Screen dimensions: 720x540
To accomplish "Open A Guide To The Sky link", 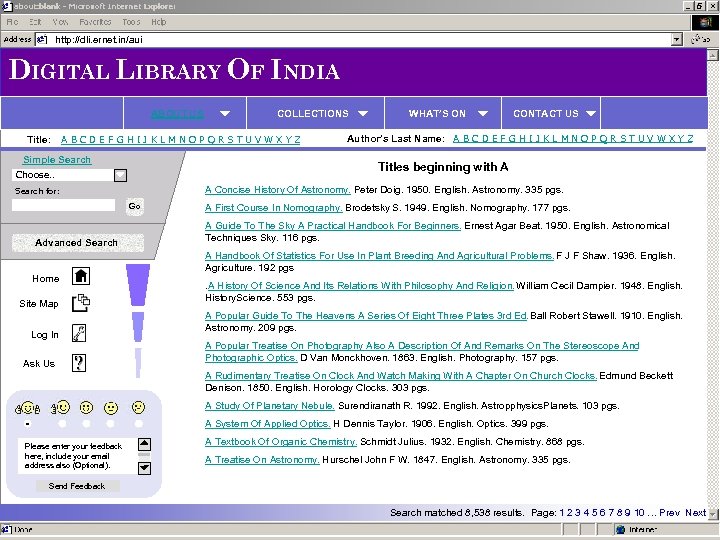I will (x=333, y=225).
